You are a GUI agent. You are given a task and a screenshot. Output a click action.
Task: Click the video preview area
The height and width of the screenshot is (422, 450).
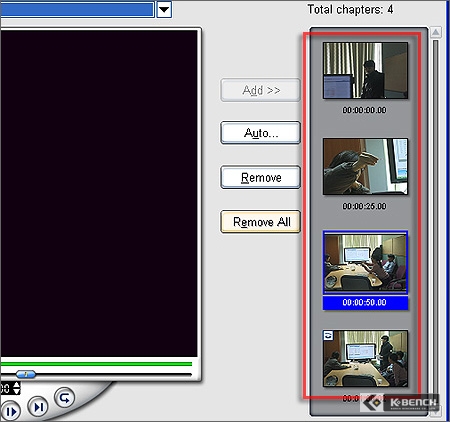click(x=99, y=193)
